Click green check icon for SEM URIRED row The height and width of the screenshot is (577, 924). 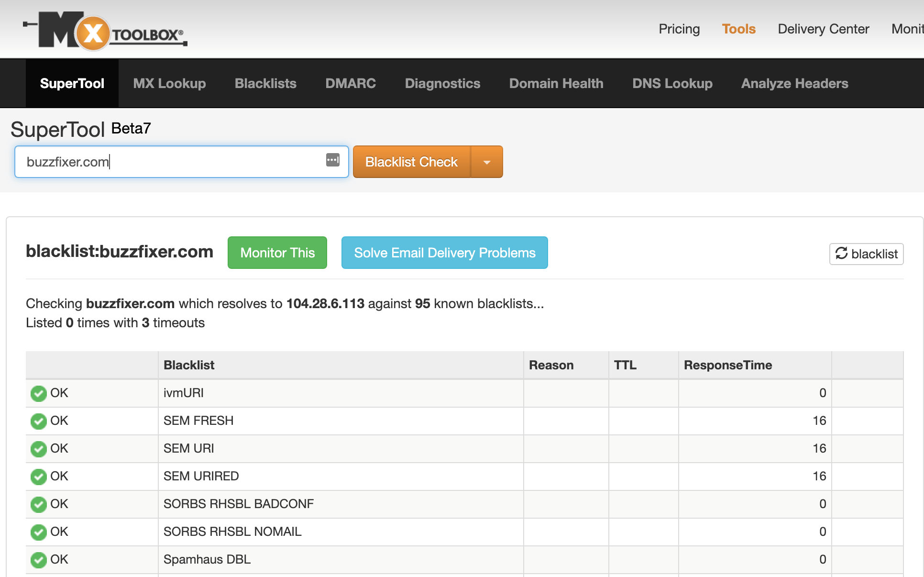38,477
